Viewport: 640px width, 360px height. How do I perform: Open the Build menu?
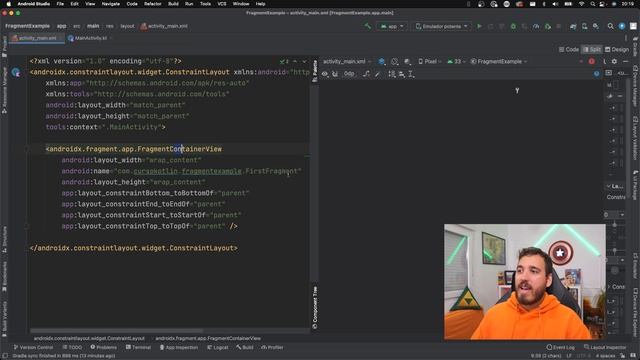coord(173,4)
